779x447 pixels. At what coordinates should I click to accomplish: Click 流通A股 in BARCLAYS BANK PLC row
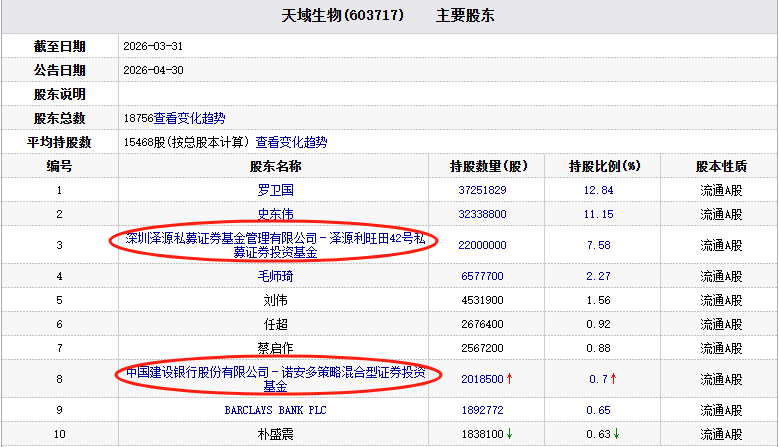click(721, 410)
